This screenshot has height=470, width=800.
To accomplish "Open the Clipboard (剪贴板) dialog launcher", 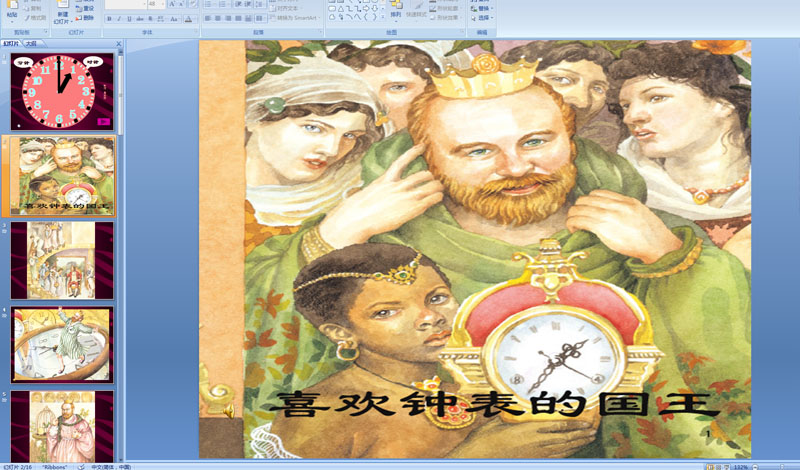I will coord(46,32).
